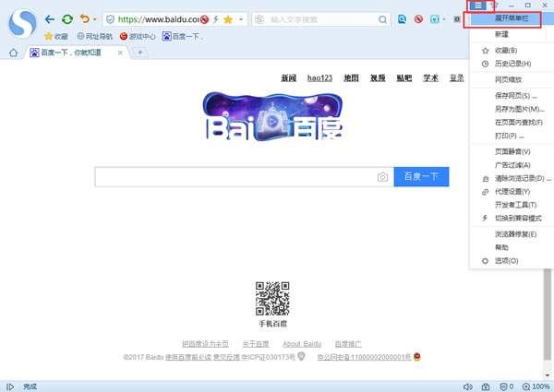The width and height of the screenshot is (554, 392).
Task: Select 另存为图片(M) menu item
Action: pos(512,109)
